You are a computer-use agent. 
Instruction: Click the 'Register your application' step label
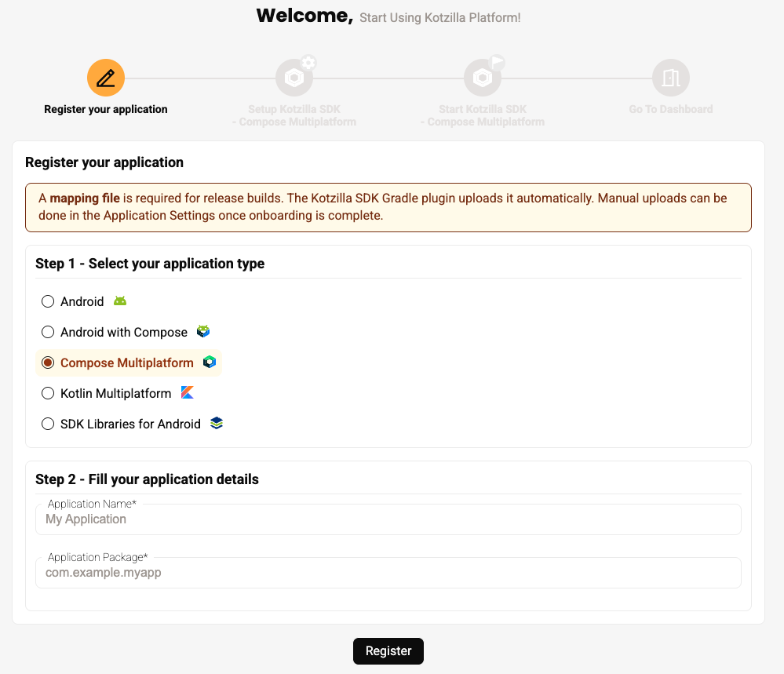106,109
